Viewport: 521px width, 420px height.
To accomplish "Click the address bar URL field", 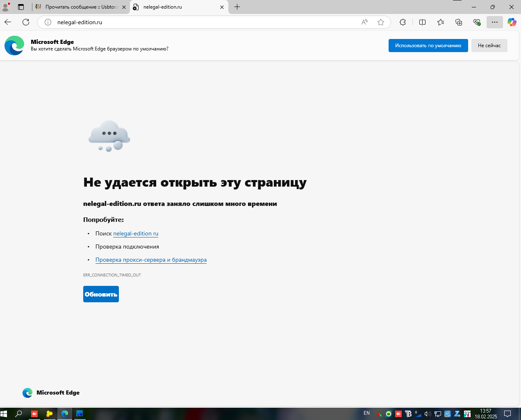I will pyautogui.click(x=205, y=22).
